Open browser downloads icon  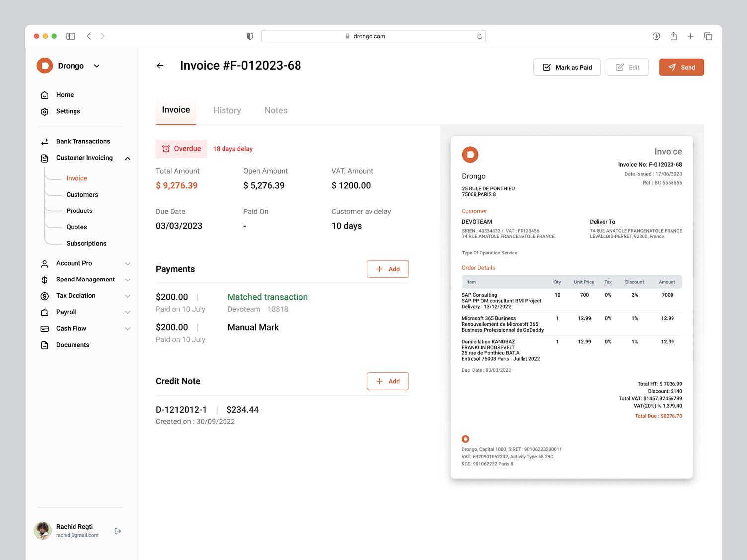(656, 36)
